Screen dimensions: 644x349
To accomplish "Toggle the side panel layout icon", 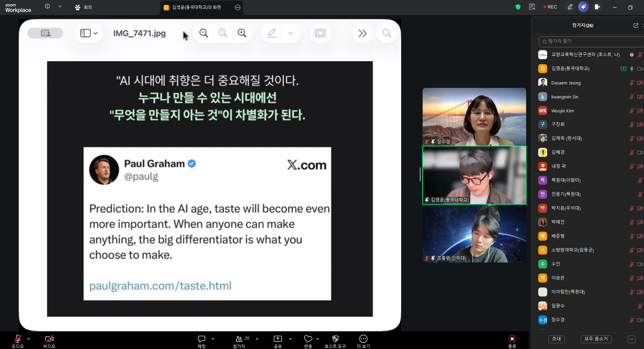I will click(597, 7).
